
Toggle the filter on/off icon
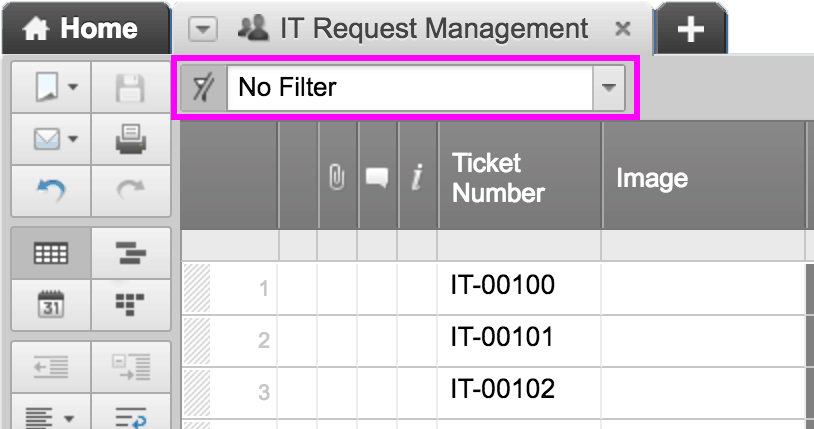point(201,88)
